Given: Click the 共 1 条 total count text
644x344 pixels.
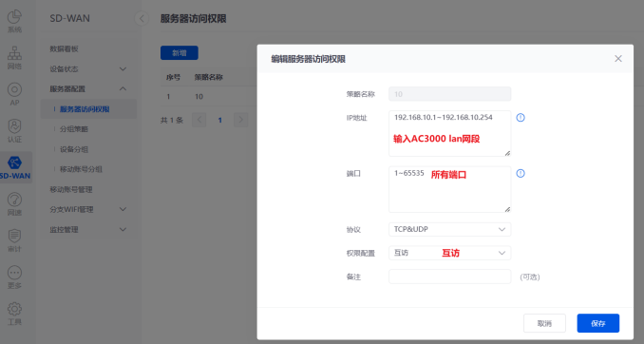Looking at the screenshot, I should [x=172, y=120].
